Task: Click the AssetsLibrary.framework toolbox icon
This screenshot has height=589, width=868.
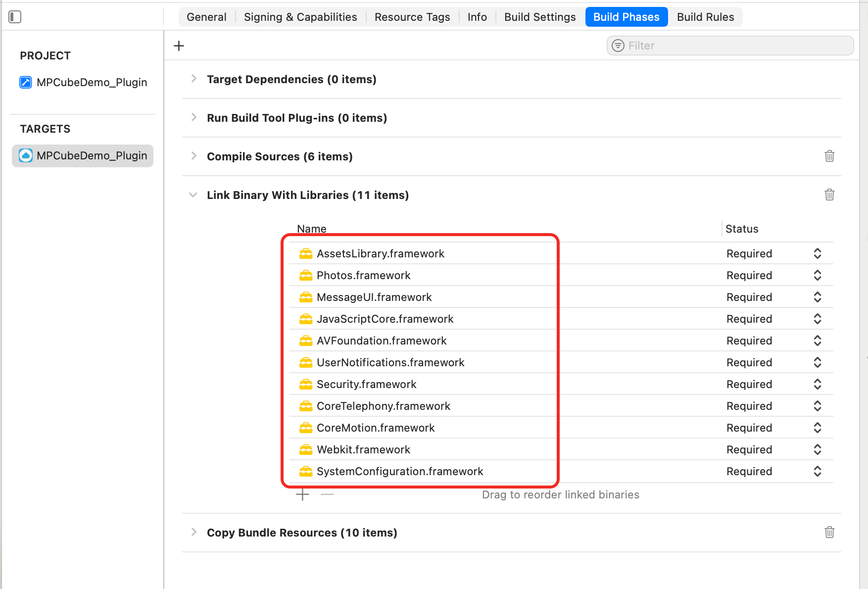Action: click(x=306, y=253)
